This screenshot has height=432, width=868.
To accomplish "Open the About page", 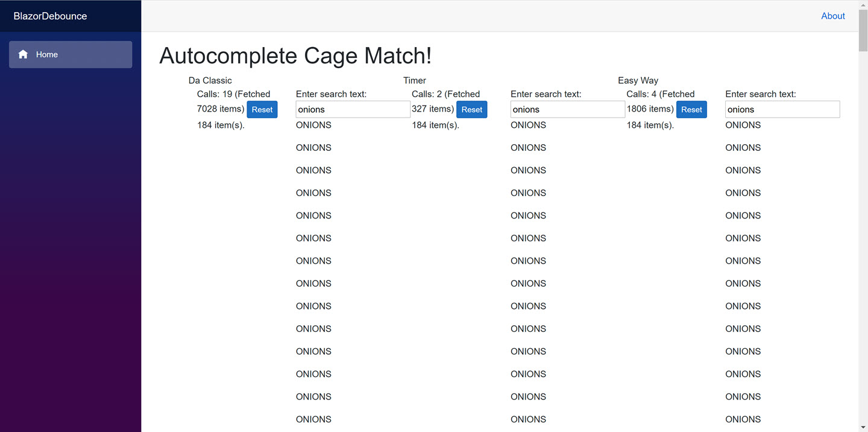I will point(833,16).
